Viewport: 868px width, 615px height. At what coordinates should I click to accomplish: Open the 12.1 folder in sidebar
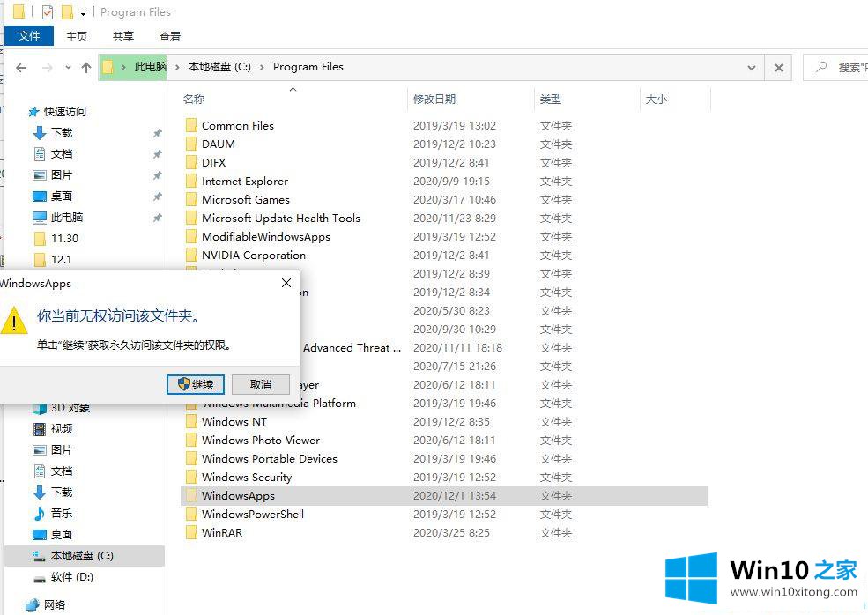click(61, 259)
